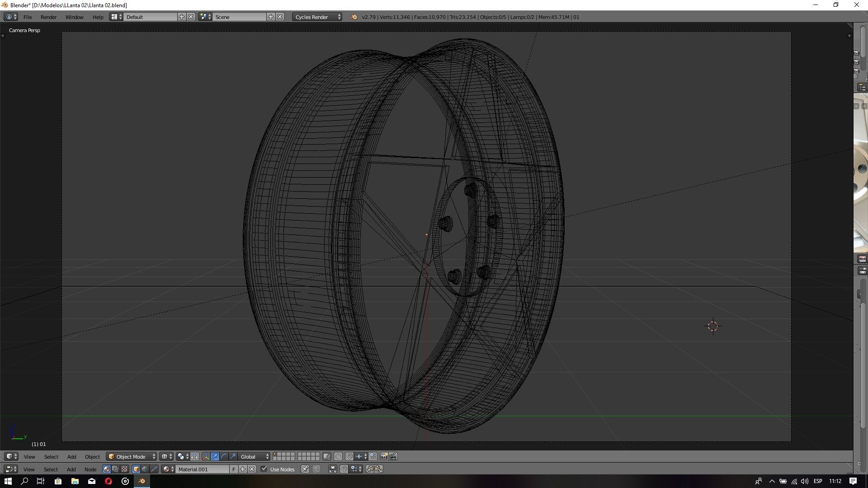The height and width of the screenshot is (488, 868).
Task: Toggle the 3D manipulator widget
Action: (206, 457)
